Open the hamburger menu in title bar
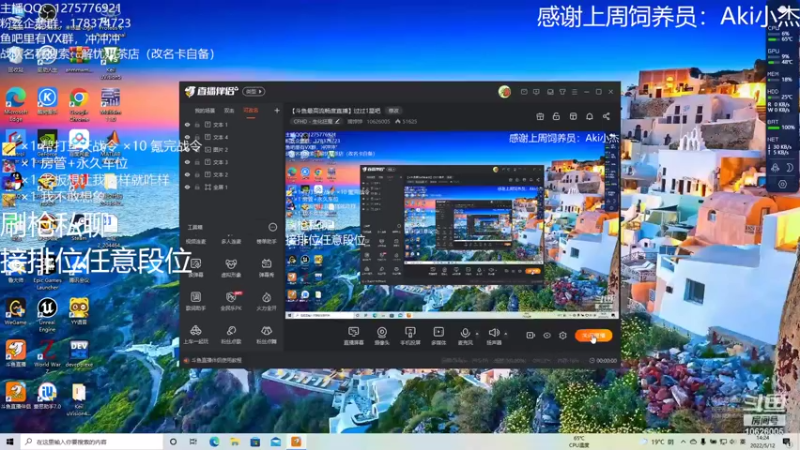The image size is (800, 450). (574, 92)
